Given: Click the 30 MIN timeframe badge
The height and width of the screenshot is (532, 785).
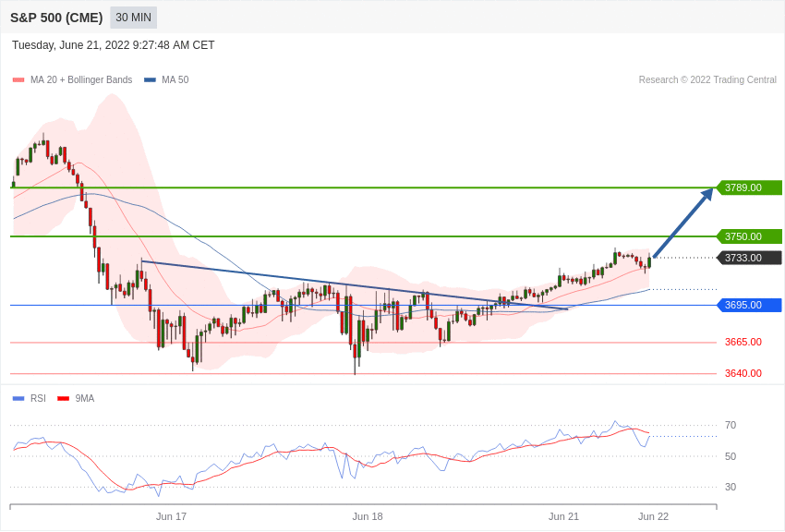Looking at the screenshot, I should (133, 18).
